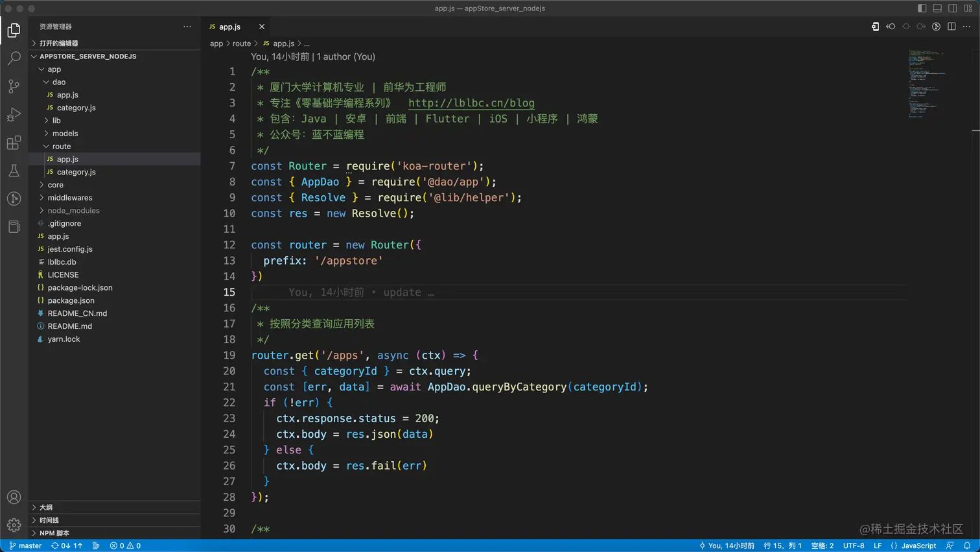Collapse the app folder
Screen dimensions: 980x552
click(115, 69)
